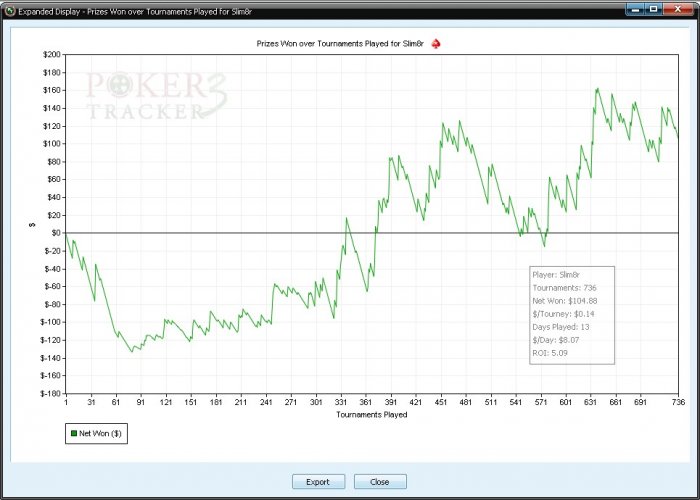700x500 pixels.
Task: Click the $200 label on the y-axis
Action: coord(50,53)
